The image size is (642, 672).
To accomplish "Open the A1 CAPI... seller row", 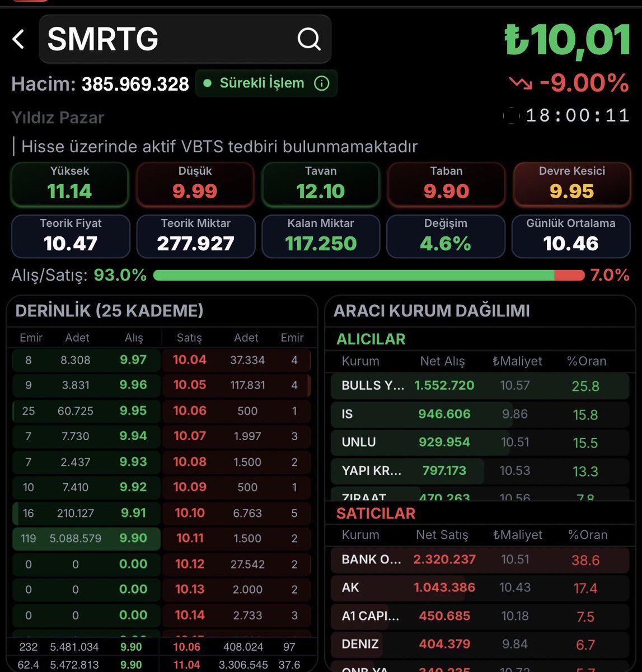I will 480,616.
